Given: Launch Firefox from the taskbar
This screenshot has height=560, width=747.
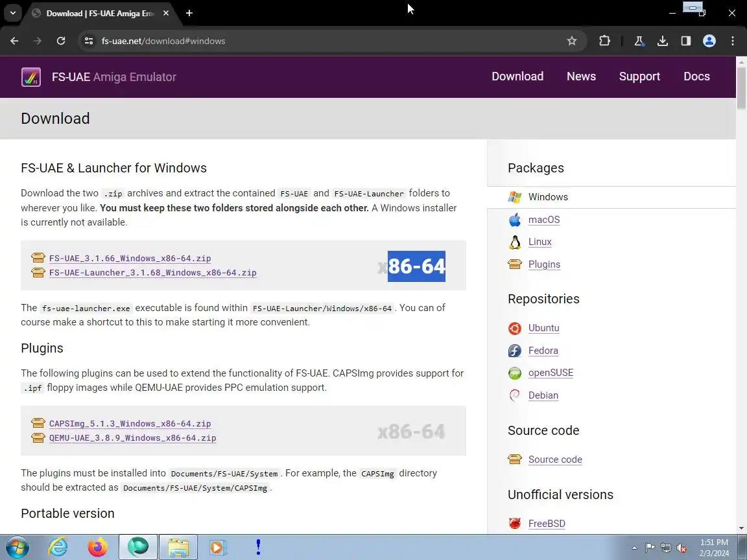Looking at the screenshot, I should (x=98, y=547).
